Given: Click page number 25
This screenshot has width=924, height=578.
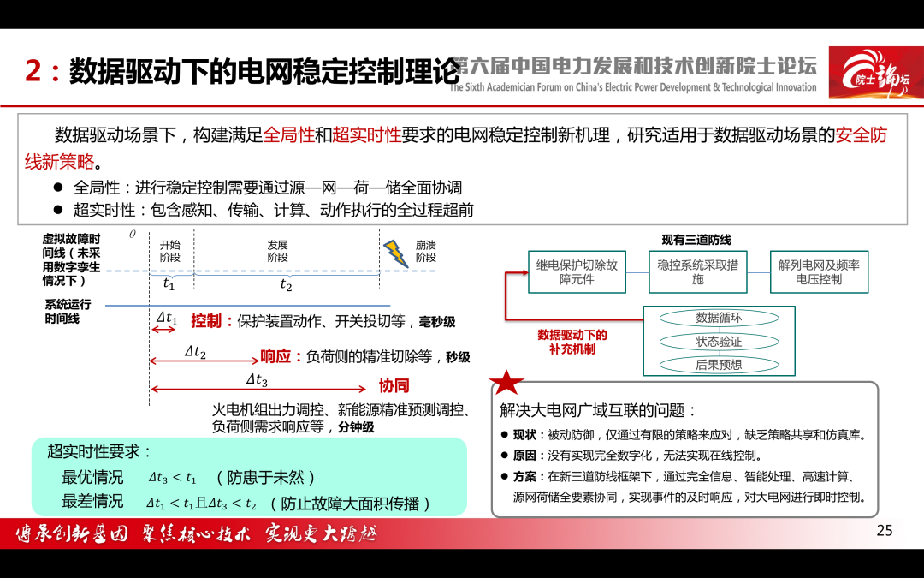Looking at the screenshot, I should tap(885, 531).
